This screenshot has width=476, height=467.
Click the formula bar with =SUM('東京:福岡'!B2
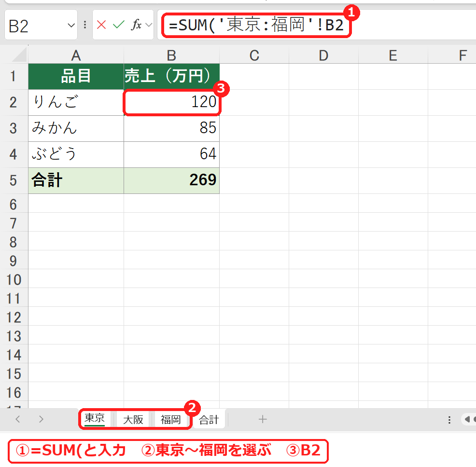[316, 25]
